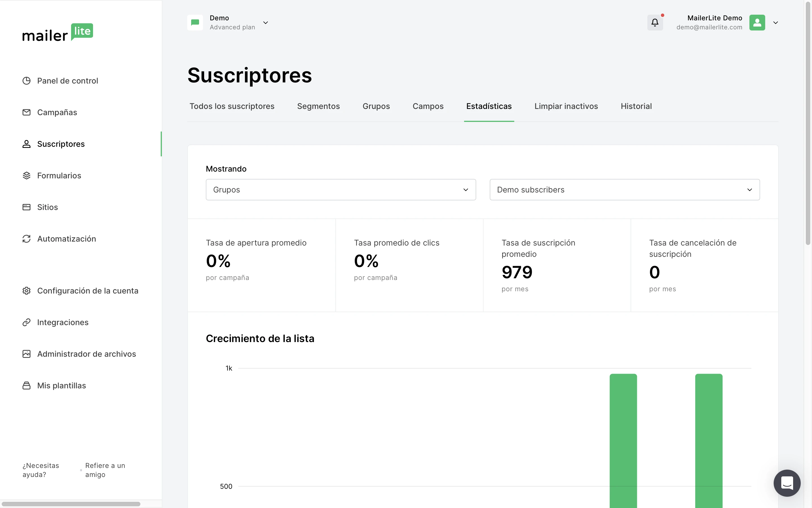812x508 pixels.
Task: Click the sidebar horizontal scrollbar
Action: point(71,504)
